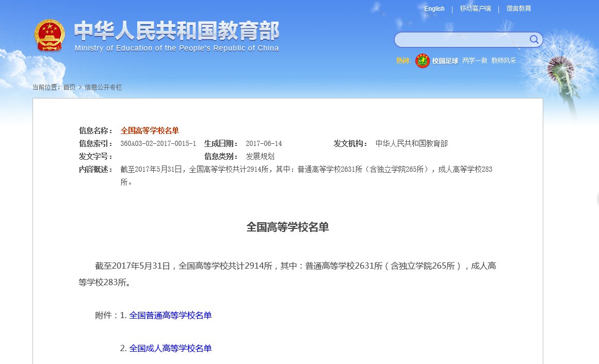Click the 发文机构 value 中华人民共和国教育部

click(x=412, y=143)
